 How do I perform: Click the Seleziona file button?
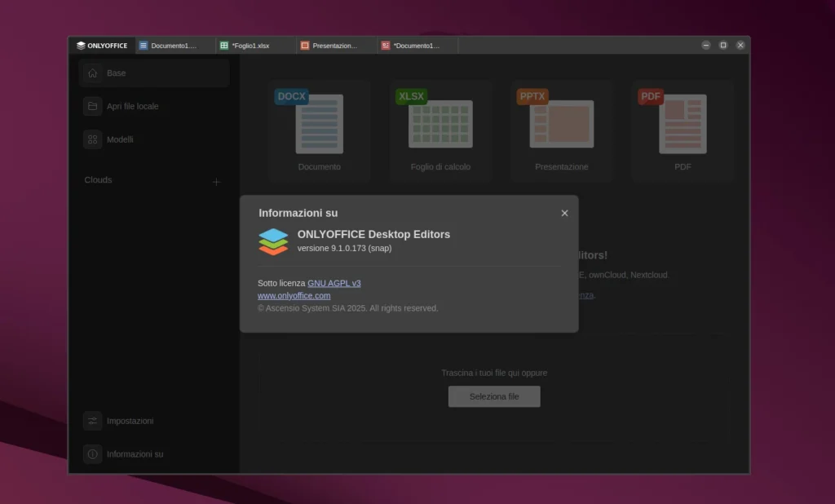pyautogui.click(x=494, y=396)
